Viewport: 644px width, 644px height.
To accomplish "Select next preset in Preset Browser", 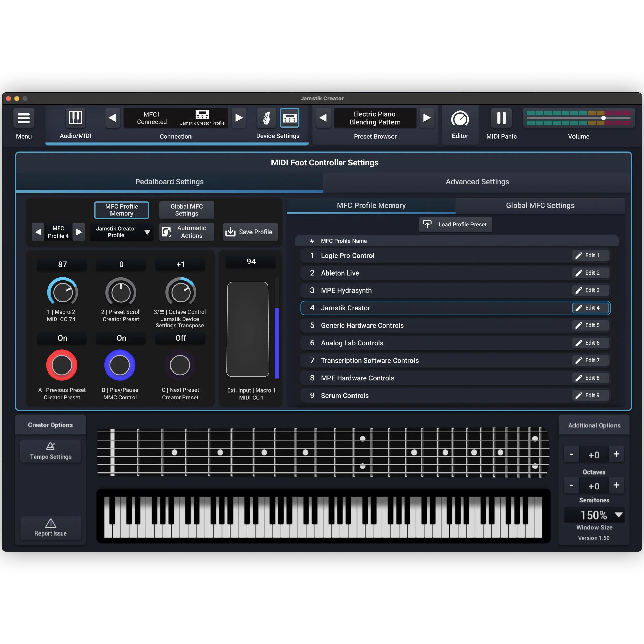I will point(427,118).
